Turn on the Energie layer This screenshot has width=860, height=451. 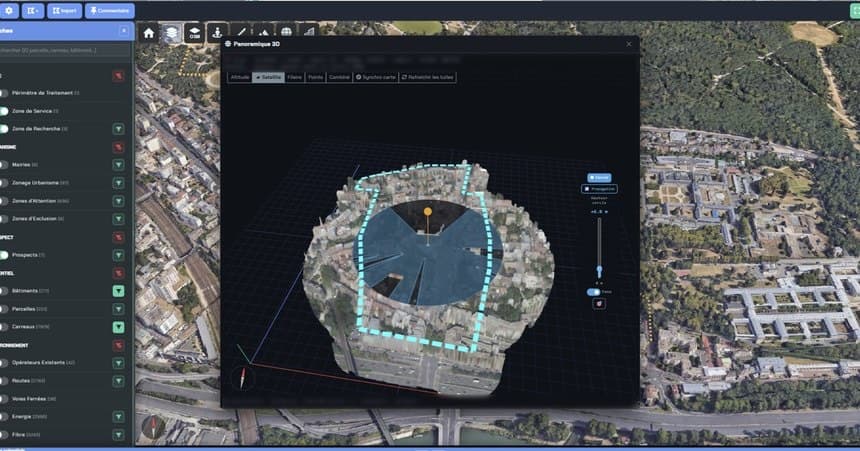pyautogui.click(x=3, y=417)
